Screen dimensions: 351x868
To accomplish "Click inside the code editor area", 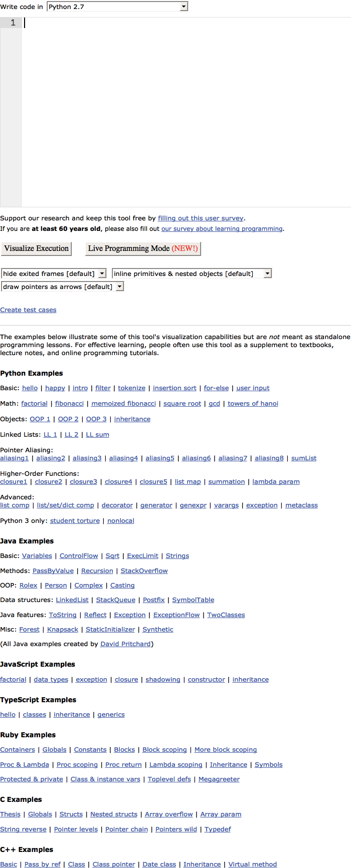I will pos(187,112).
